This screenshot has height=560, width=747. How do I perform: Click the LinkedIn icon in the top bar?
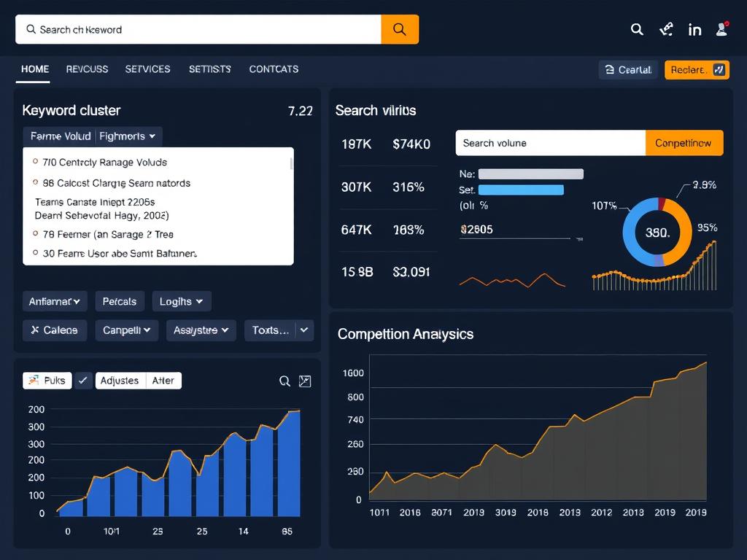pos(694,29)
